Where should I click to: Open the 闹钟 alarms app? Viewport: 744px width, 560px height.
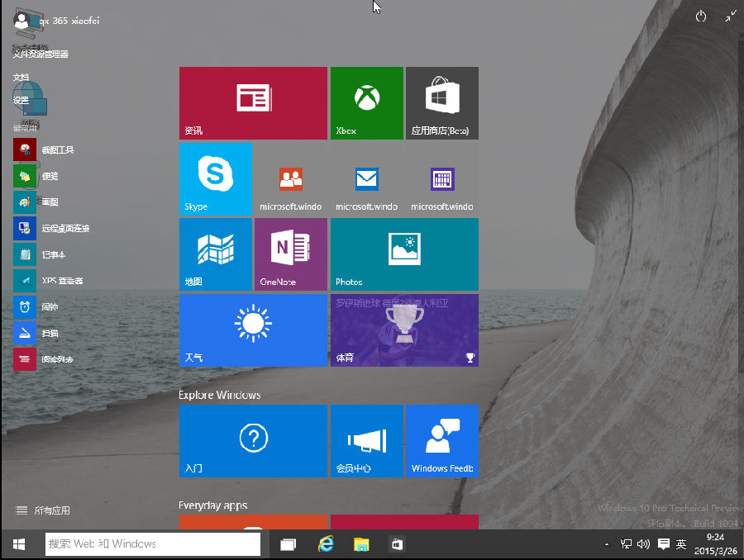(x=36, y=306)
